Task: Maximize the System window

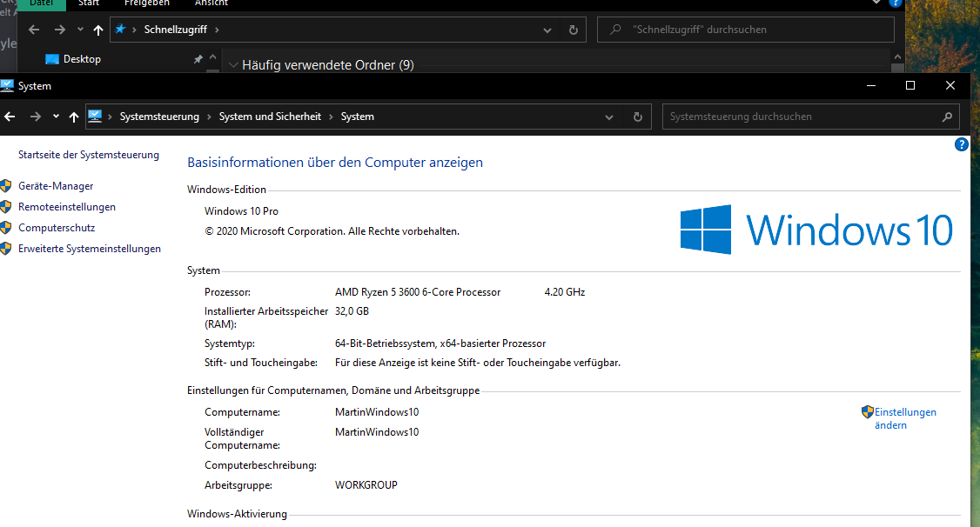Action: tap(910, 85)
